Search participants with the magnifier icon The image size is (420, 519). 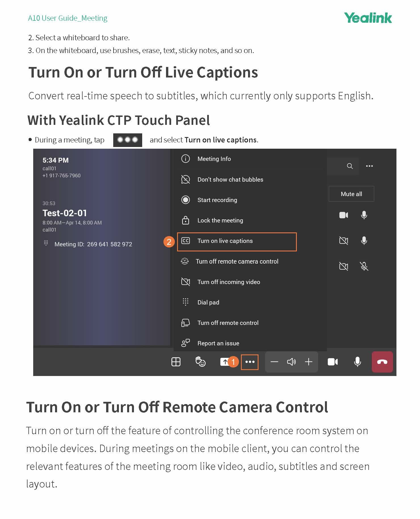tap(350, 166)
